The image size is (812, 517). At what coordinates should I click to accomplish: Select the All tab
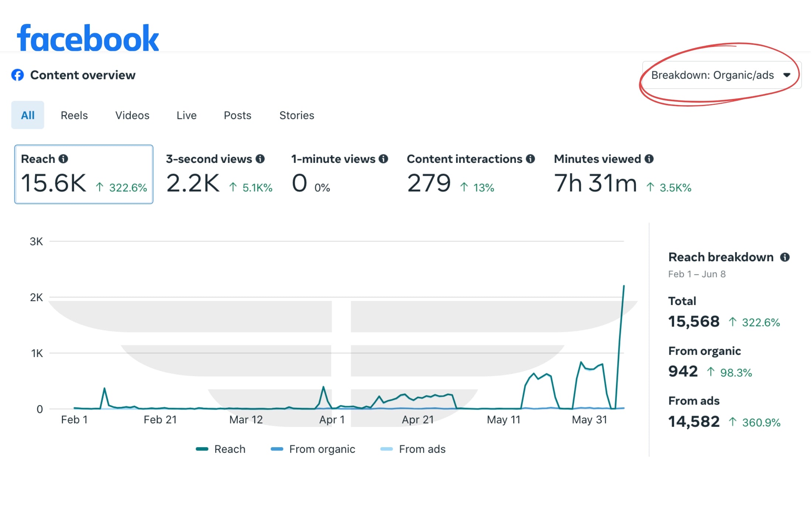click(28, 115)
